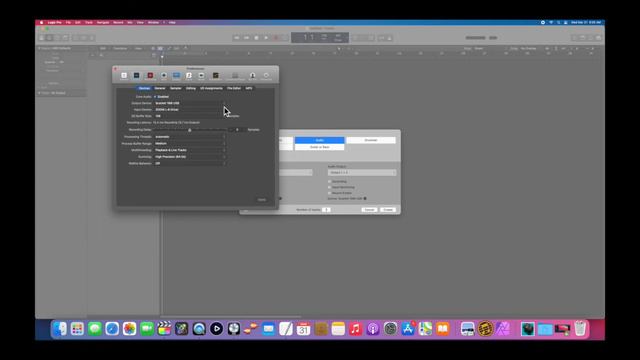Switch to Sampler tab

pos(176,88)
